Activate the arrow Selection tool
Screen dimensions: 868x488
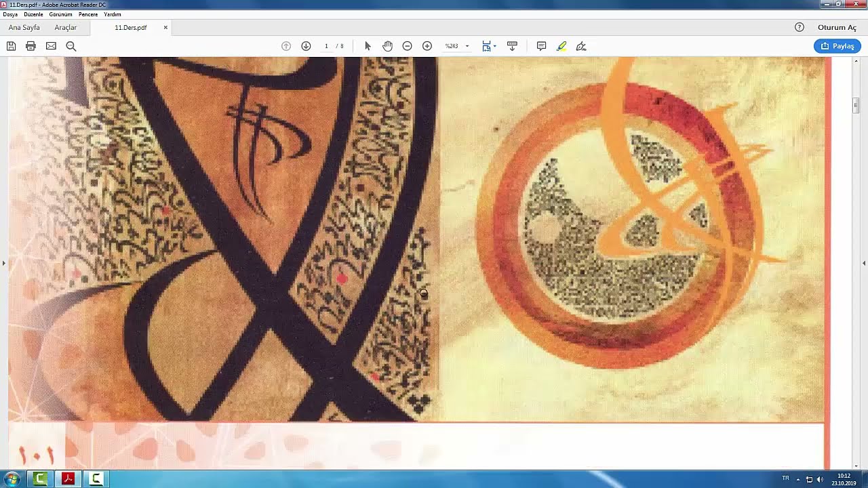point(368,46)
